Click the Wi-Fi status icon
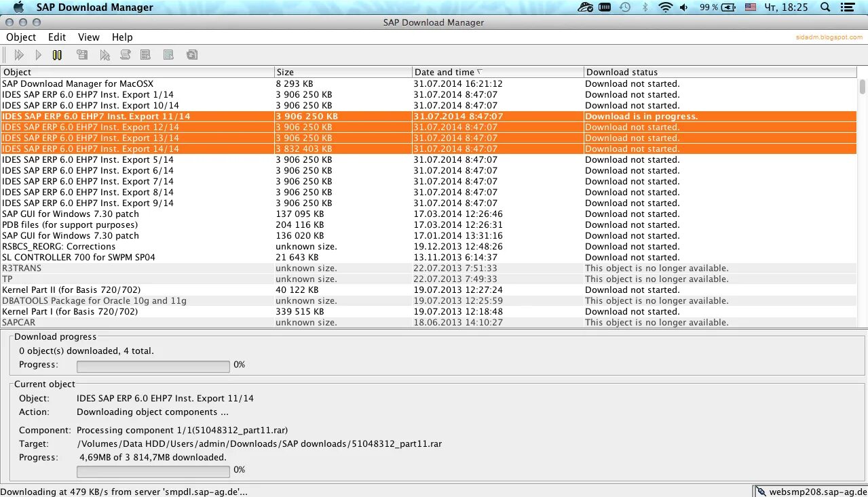 (665, 7)
